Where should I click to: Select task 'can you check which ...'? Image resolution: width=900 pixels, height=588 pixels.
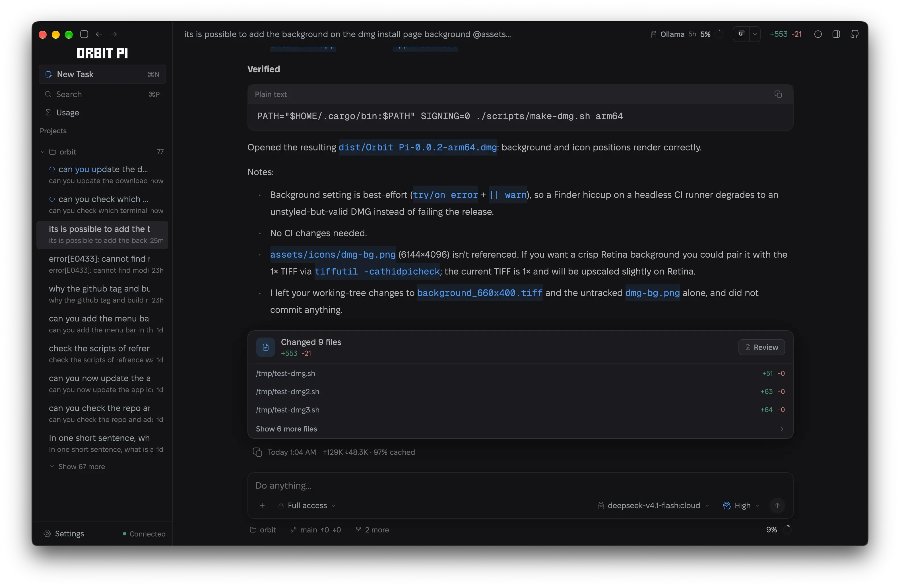point(102,204)
